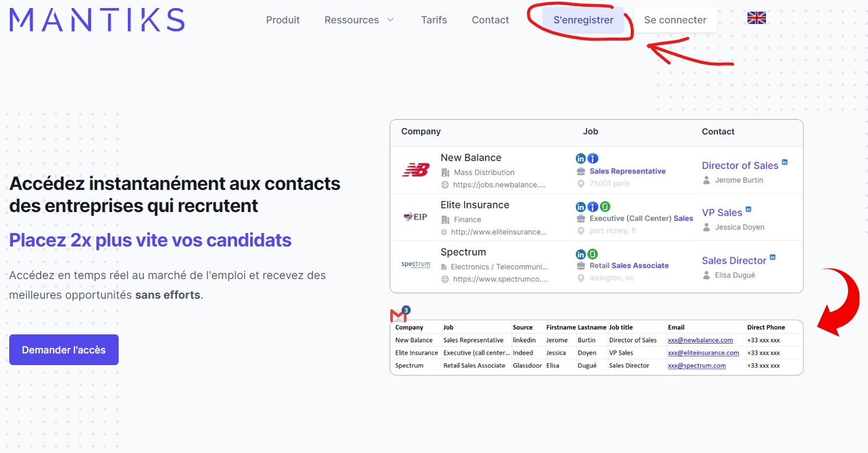Go to the Tarifs page
This screenshot has height=453, width=868.
(x=434, y=20)
